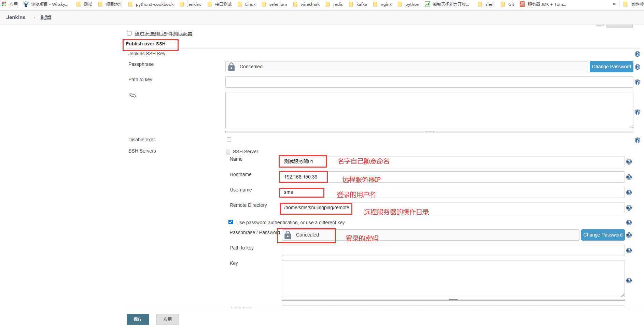The width and height of the screenshot is (644, 329).
Task: Click the SSH Server drag handle icon
Action: (x=228, y=152)
